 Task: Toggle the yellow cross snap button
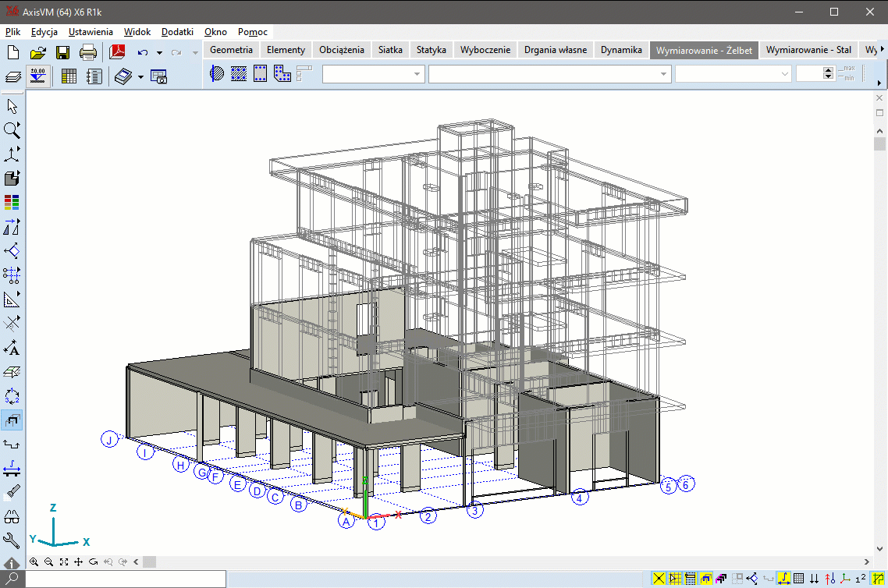coord(659,579)
